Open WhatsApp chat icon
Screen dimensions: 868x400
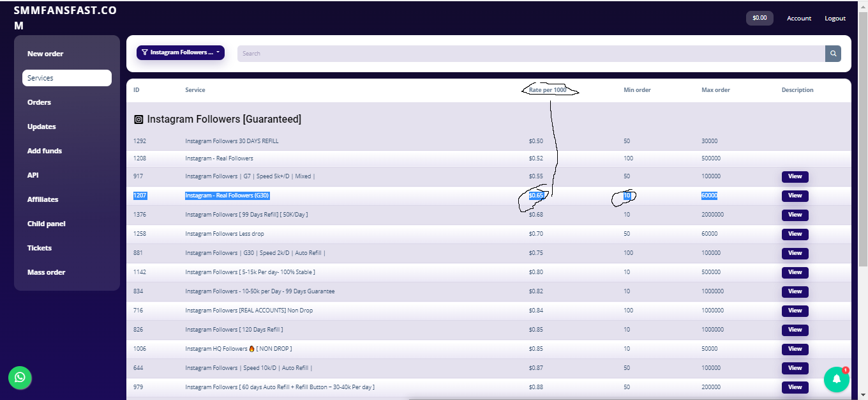(x=20, y=377)
